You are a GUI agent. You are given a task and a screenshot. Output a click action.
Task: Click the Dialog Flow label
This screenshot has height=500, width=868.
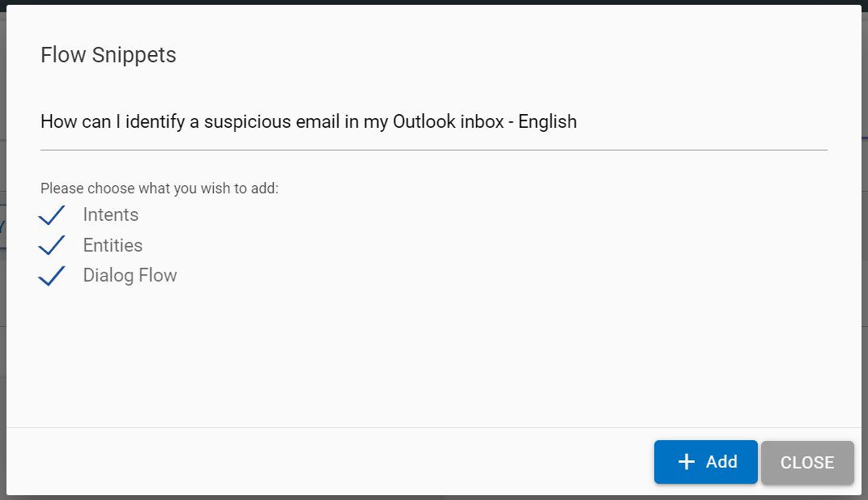coord(130,275)
